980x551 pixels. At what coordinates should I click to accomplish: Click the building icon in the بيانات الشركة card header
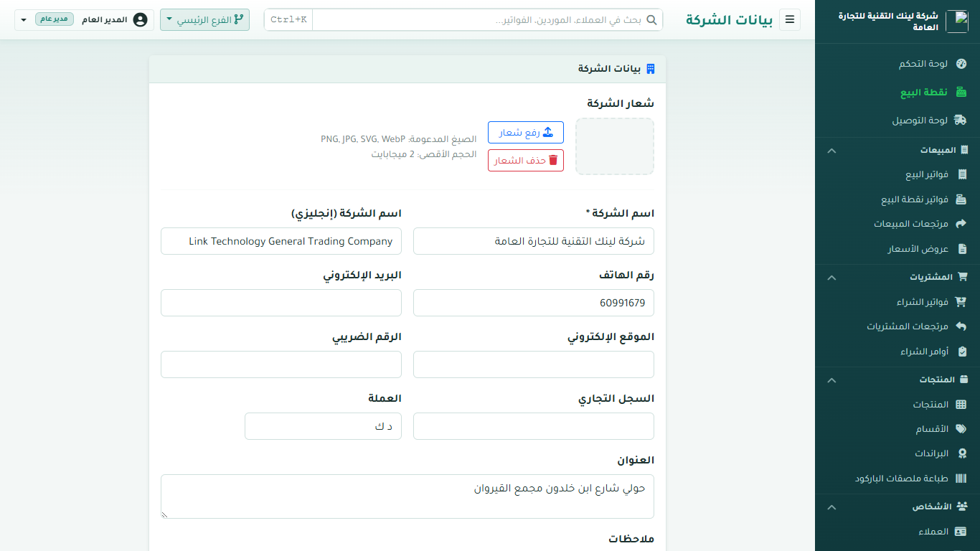click(651, 69)
